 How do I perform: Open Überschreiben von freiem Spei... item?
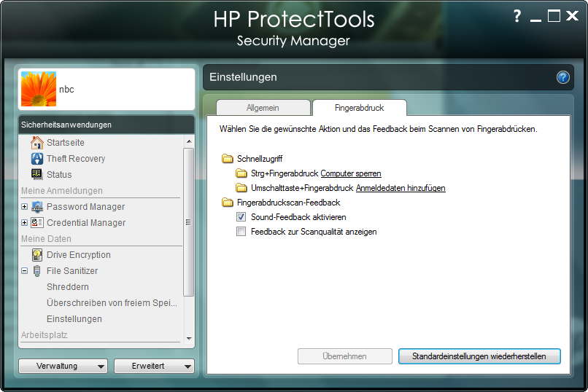click(x=112, y=303)
